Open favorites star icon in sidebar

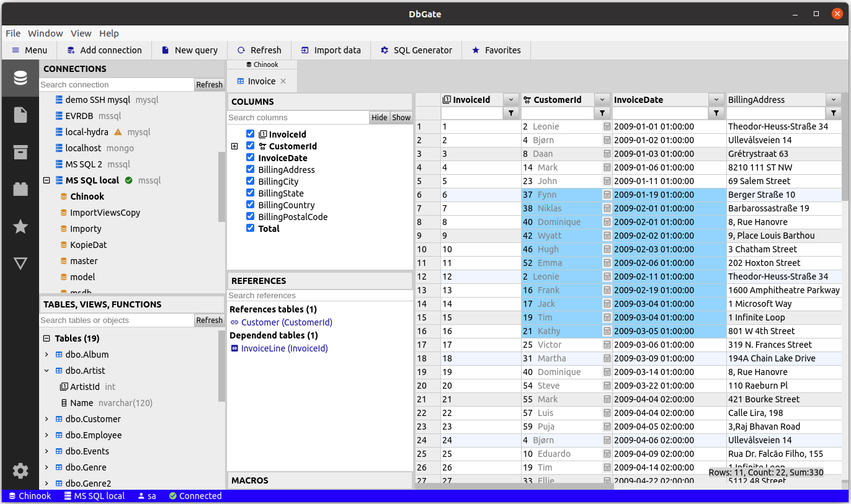20,226
